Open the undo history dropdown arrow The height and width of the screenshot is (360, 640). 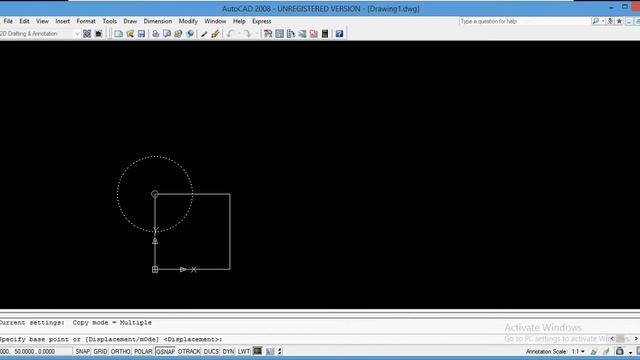(x=239, y=34)
